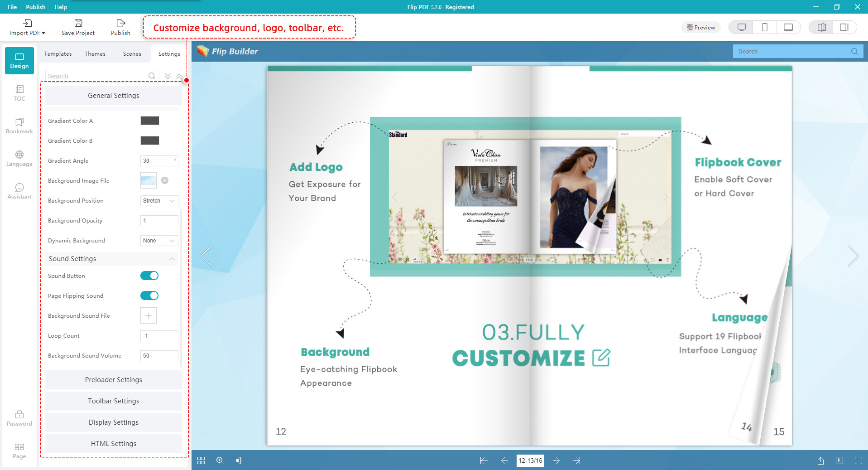Select the Design panel icon
Image resolution: width=868 pixels, height=470 pixels.
pos(19,60)
